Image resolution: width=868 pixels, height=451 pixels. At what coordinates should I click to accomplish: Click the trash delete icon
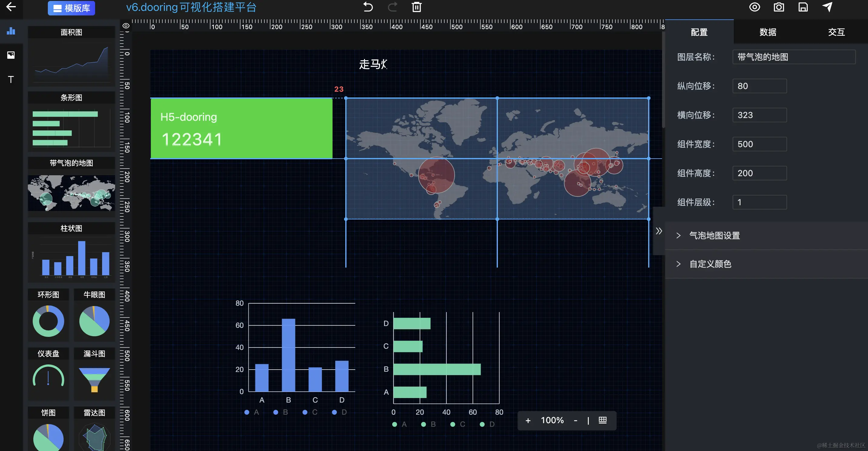point(417,7)
